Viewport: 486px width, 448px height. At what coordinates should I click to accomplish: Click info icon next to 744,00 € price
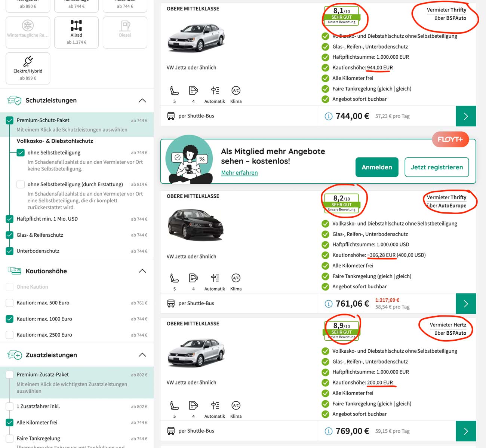click(328, 116)
